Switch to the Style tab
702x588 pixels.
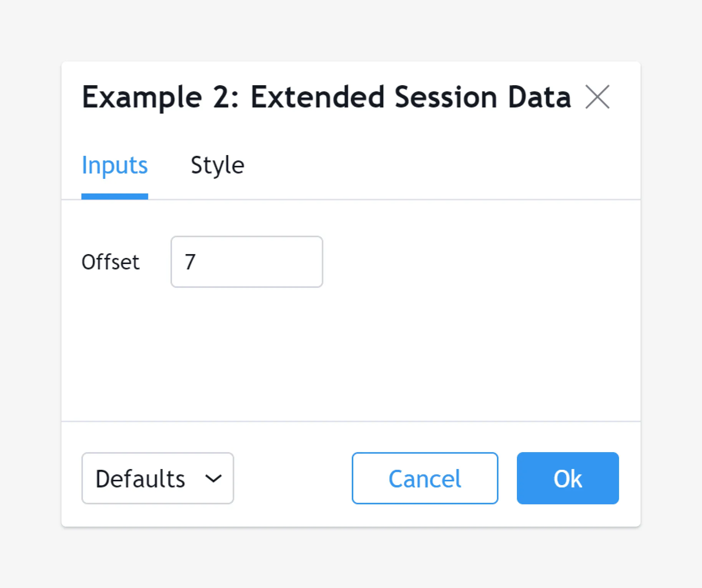click(x=217, y=166)
